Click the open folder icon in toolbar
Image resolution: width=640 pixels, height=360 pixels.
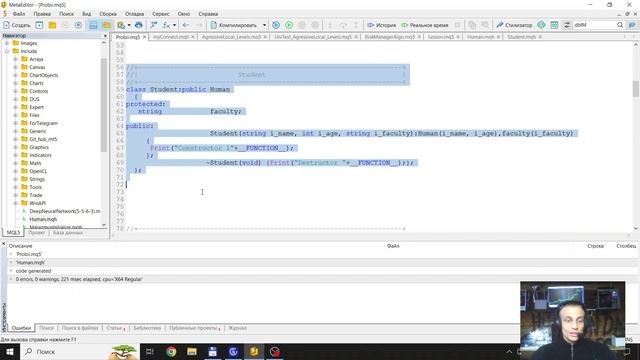click(x=52, y=25)
